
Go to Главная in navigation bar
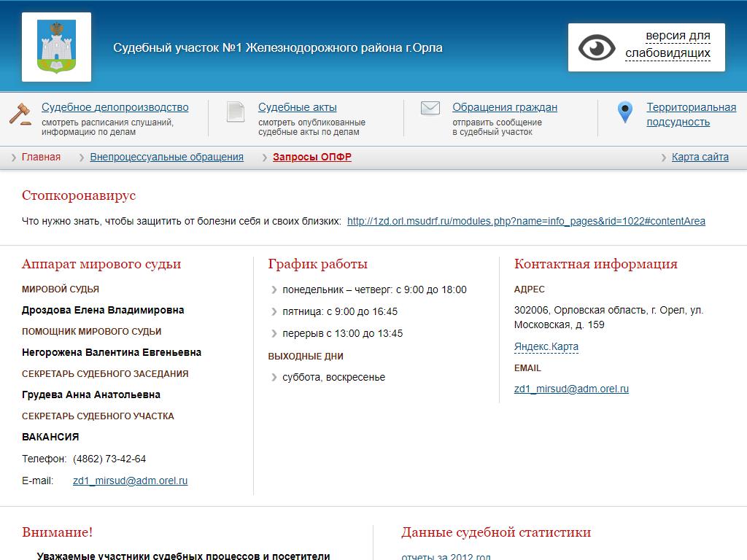(x=41, y=157)
